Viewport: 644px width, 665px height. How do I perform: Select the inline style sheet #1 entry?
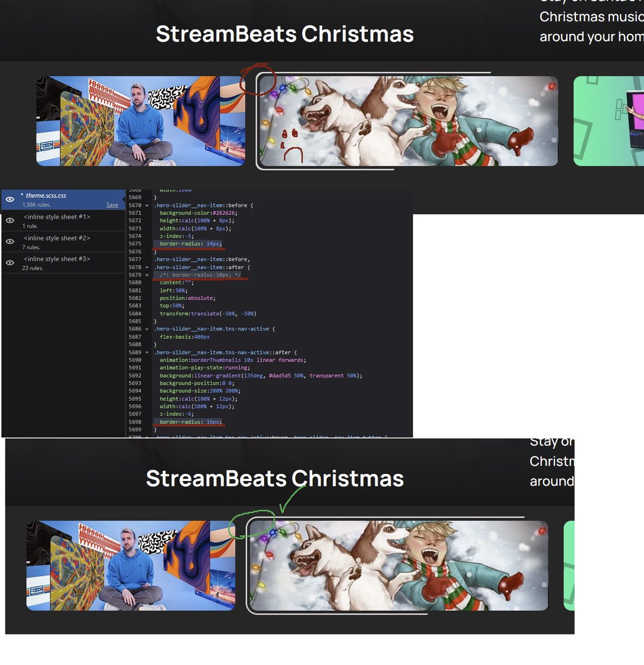[x=64, y=221]
